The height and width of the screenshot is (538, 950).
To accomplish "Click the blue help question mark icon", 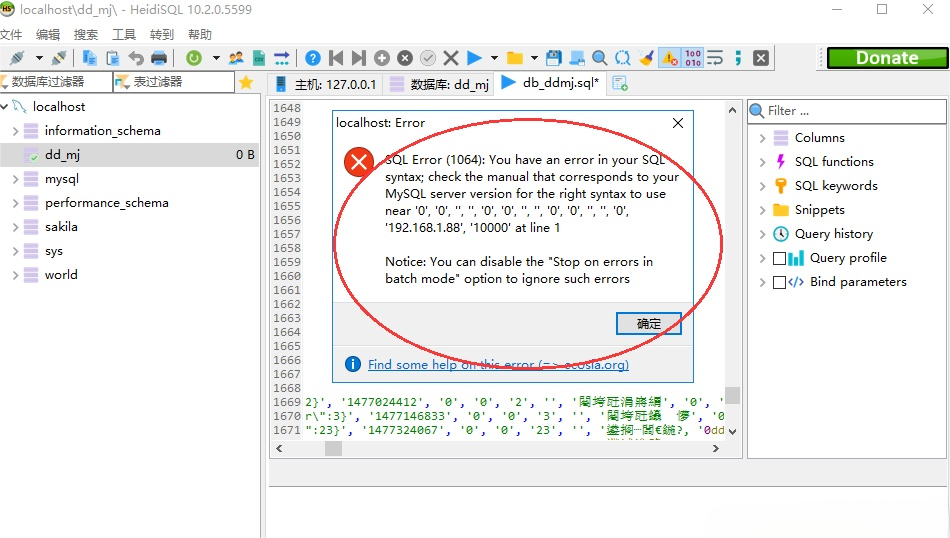I will tap(313, 58).
